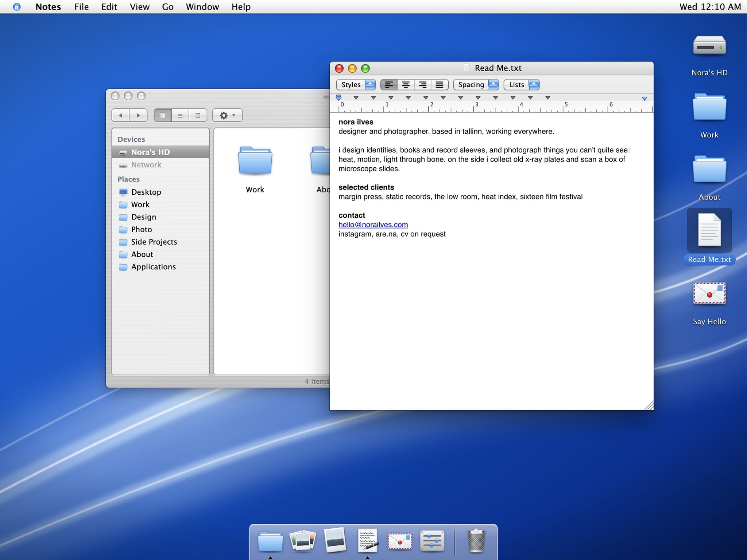Click the back arrow in Finder window
The image size is (747, 560).
pos(121,115)
